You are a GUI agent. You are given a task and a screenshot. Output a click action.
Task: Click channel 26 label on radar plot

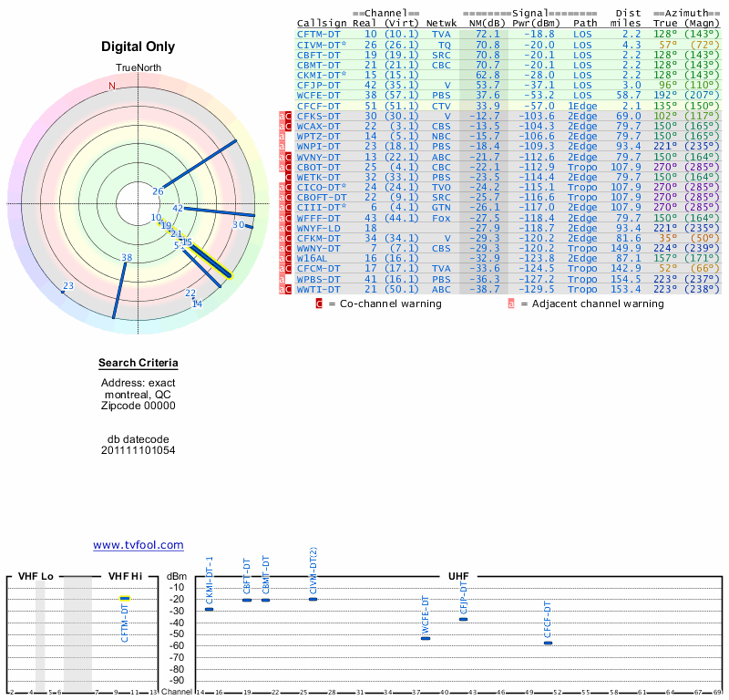point(158,191)
